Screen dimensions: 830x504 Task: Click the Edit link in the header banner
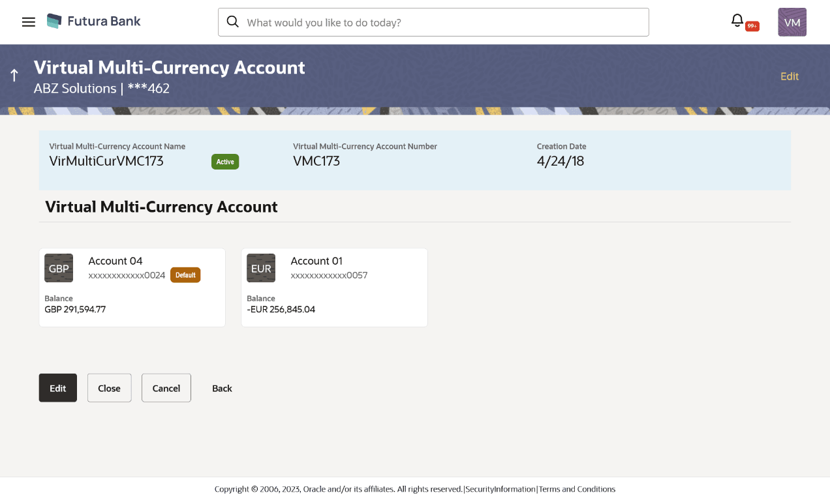(x=790, y=76)
